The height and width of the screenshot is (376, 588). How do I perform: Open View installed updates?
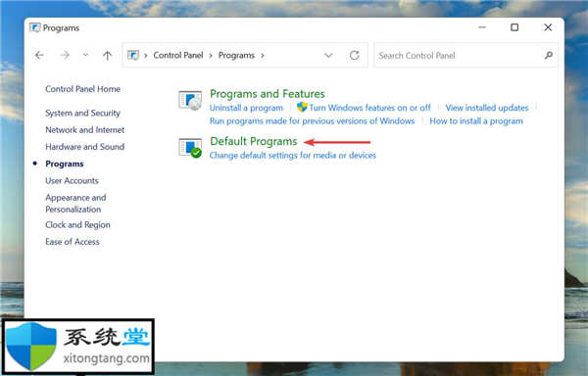(487, 108)
